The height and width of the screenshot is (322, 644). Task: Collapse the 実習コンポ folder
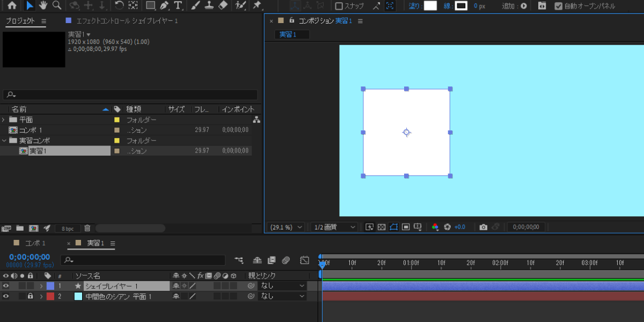(x=4, y=141)
